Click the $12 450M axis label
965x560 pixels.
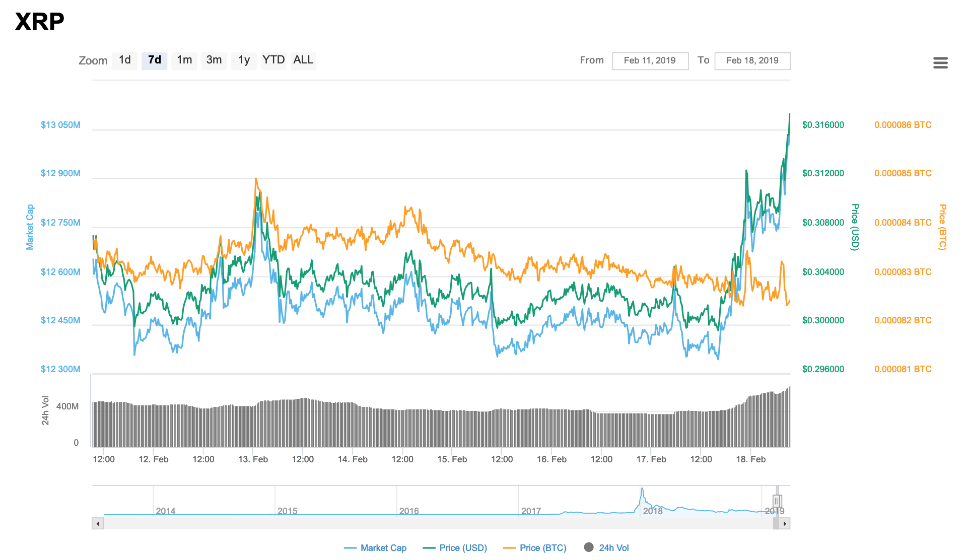click(x=60, y=320)
